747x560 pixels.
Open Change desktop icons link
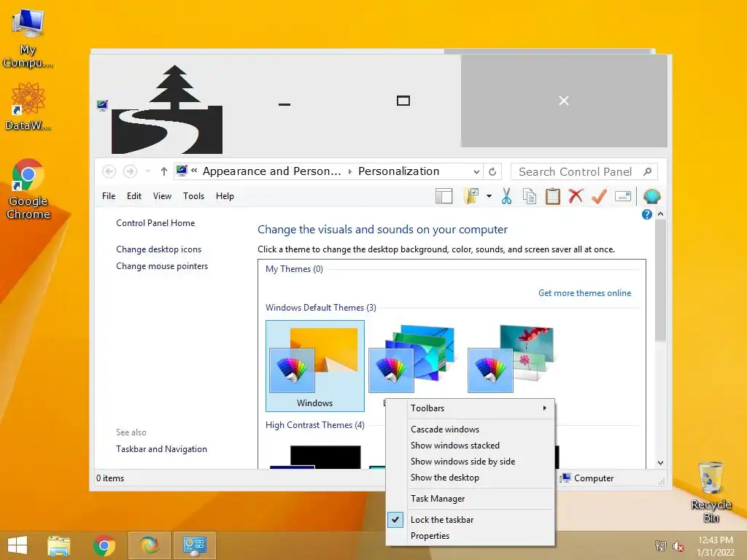[x=158, y=249]
